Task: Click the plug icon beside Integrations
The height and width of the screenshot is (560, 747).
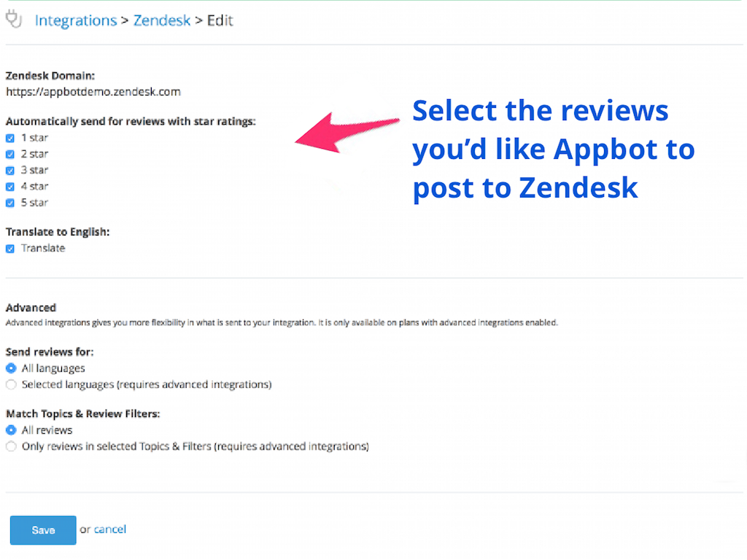Action: tap(12, 18)
